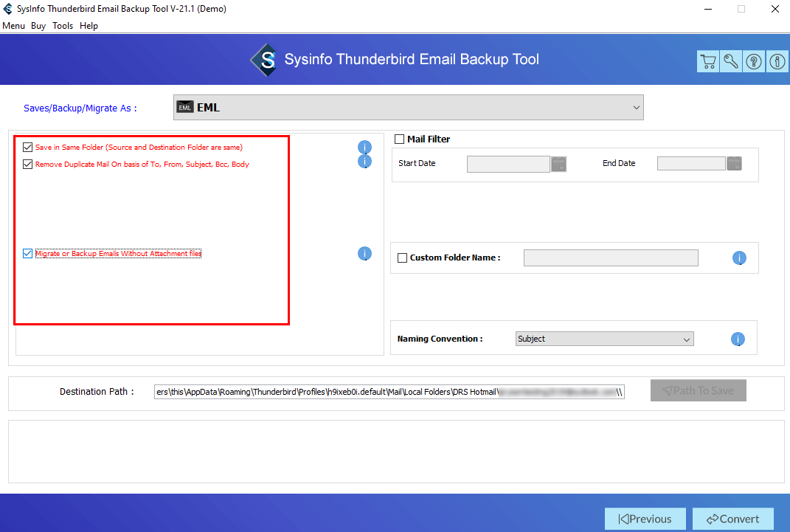The image size is (790, 532).
Task: Click the Previous button
Action: pos(645,519)
